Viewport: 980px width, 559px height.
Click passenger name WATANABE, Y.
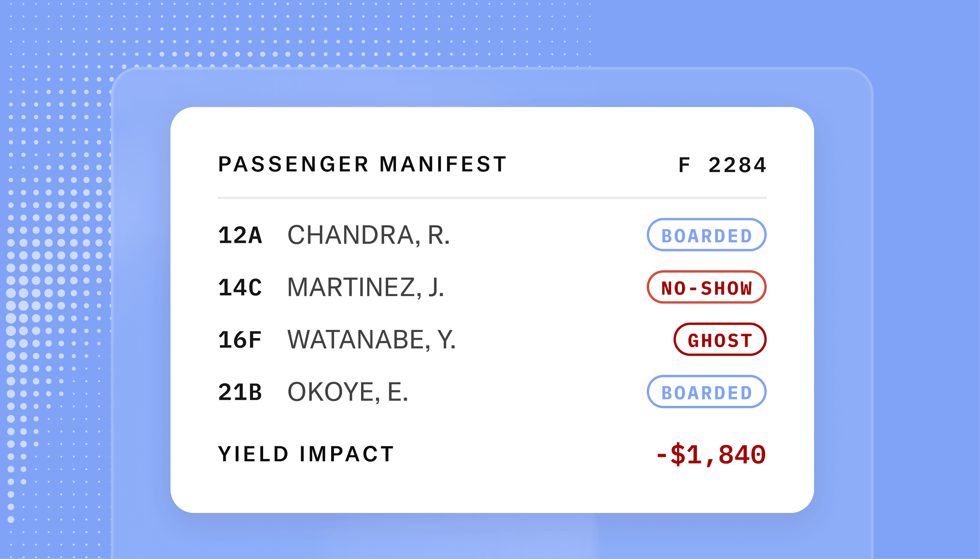click(372, 340)
